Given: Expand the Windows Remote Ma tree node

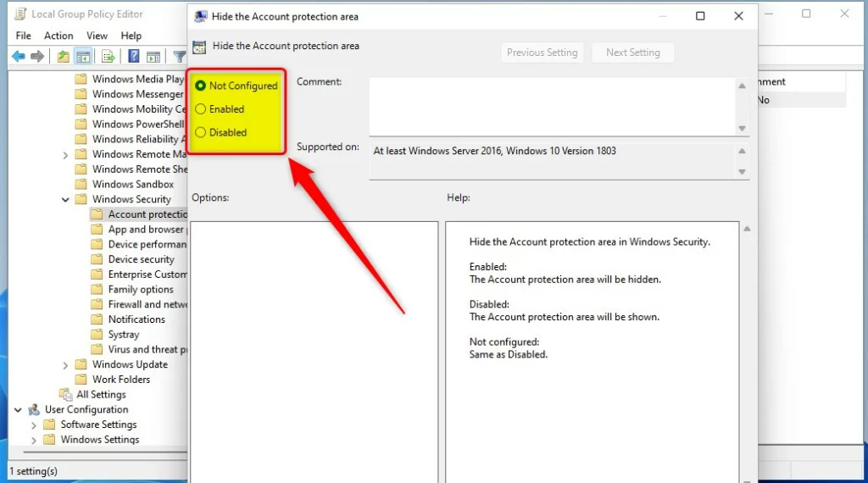Looking at the screenshot, I should pyautogui.click(x=65, y=155).
